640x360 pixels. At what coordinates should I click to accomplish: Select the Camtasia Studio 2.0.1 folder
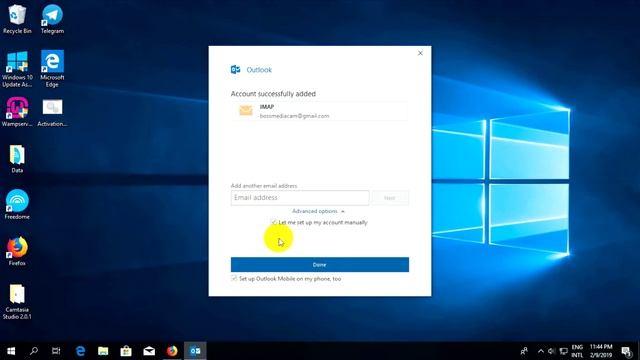click(17, 302)
